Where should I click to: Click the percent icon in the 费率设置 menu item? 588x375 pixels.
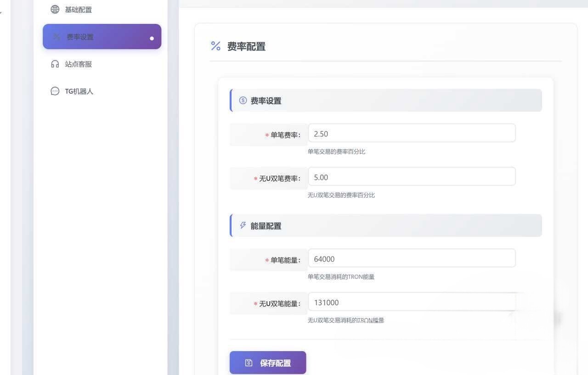[x=57, y=37]
